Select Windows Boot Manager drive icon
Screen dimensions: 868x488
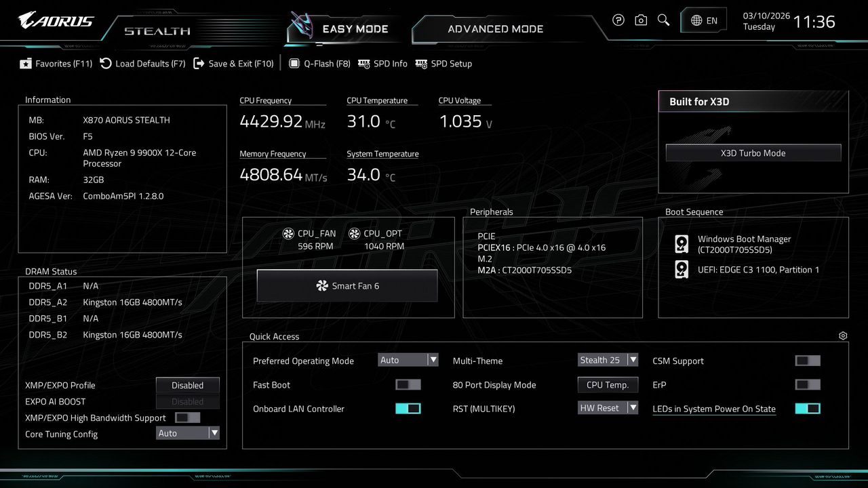(x=682, y=244)
